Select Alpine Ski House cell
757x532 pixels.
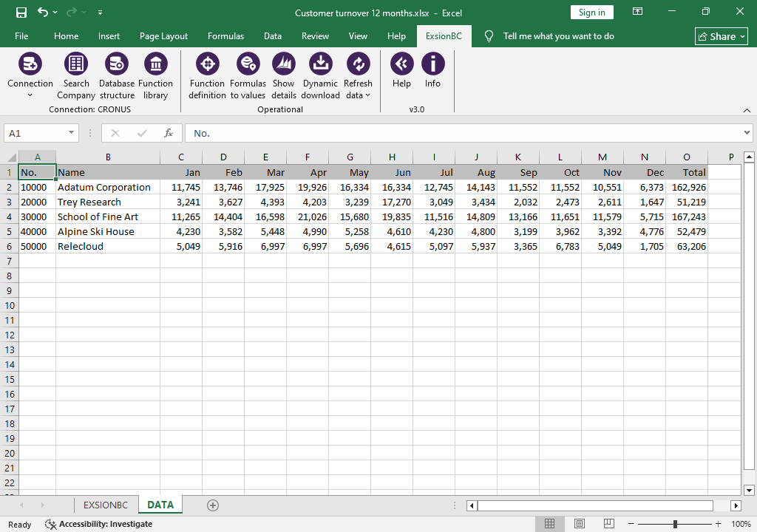[x=108, y=232]
